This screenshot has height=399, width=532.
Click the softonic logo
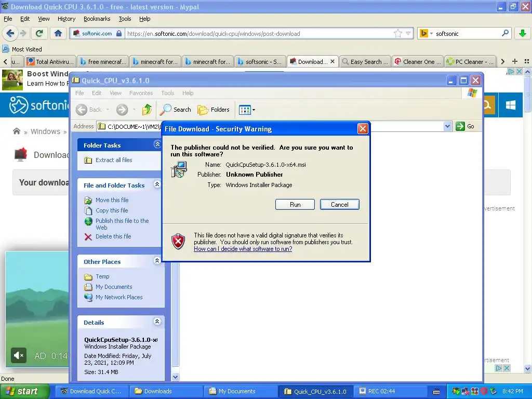[38, 105]
